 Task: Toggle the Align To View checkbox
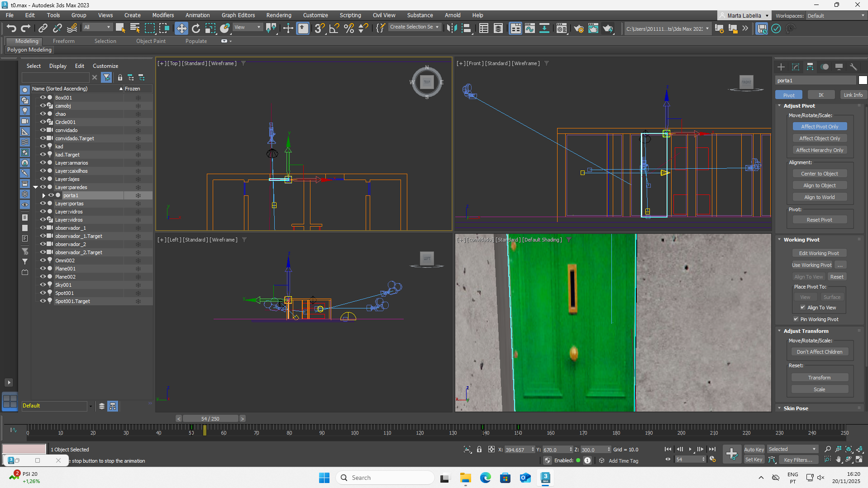803,308
